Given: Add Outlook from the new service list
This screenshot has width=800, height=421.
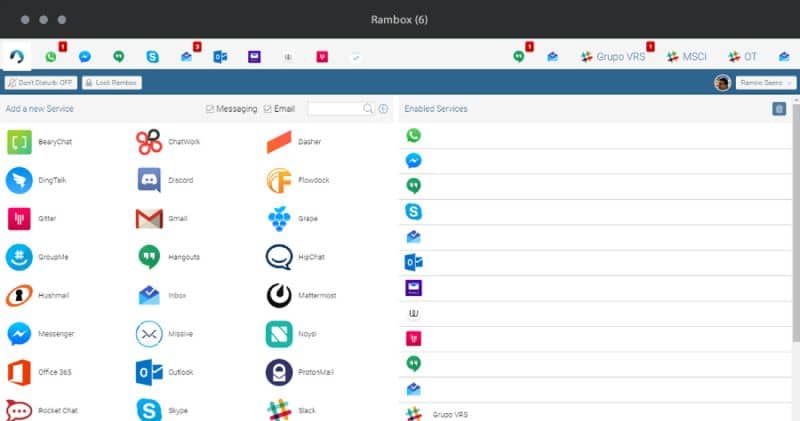Looking at the screenshot, I should click(x=165, y=372).
